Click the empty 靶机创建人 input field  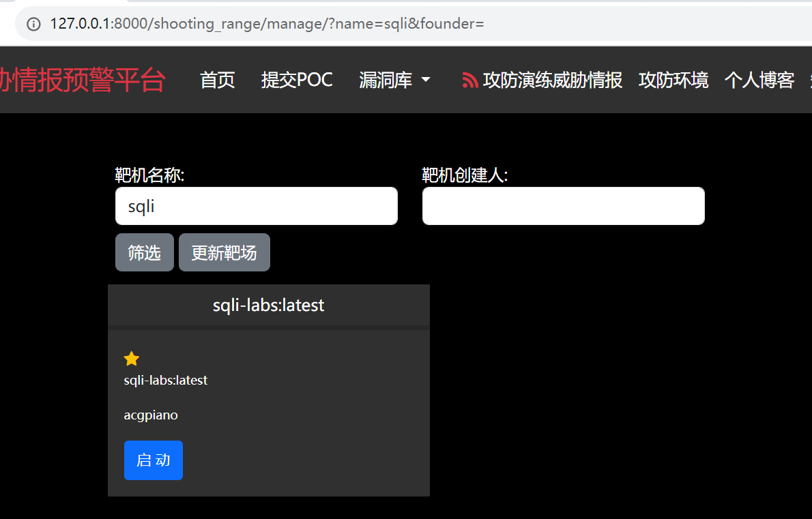click(x=563, y=205)
